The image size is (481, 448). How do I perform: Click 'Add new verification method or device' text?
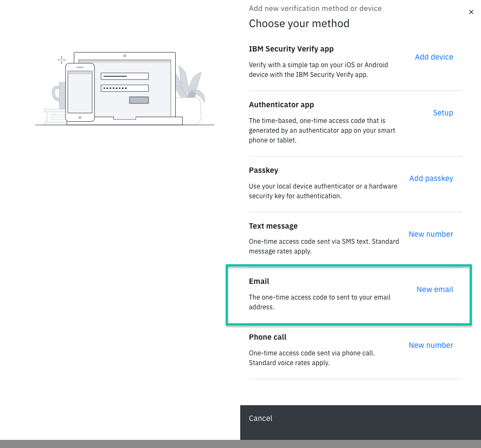point(315,8)
